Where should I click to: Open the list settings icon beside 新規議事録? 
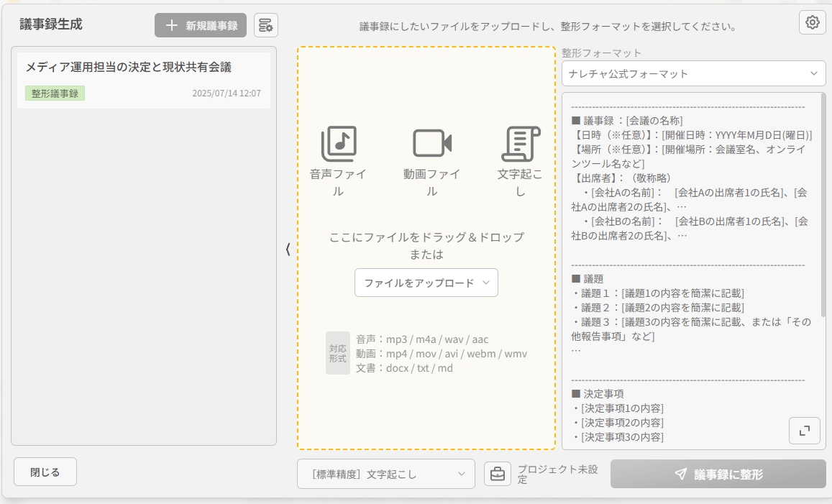[x=266, y=25]
